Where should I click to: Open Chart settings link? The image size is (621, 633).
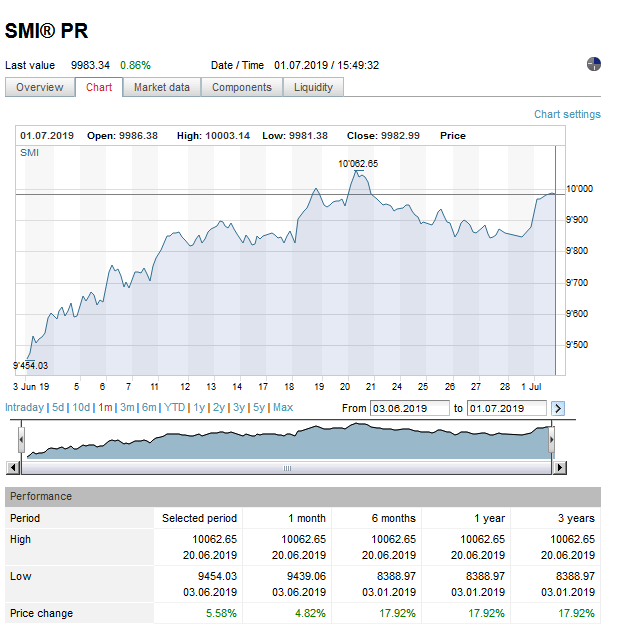click(567, 114)
